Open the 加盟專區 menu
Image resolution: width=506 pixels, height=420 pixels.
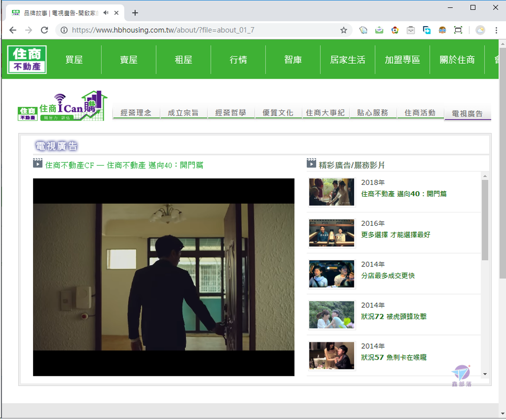(402, 60)
